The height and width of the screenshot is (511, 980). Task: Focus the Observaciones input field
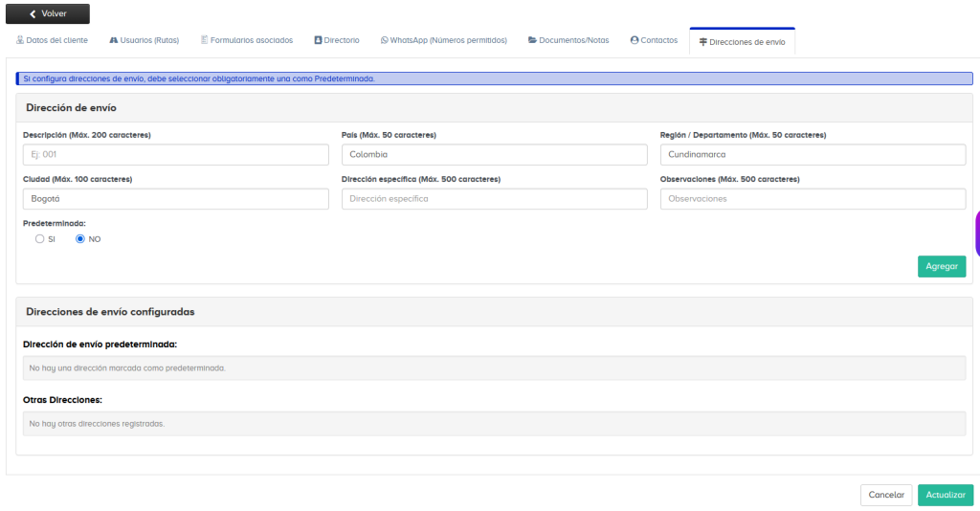coord(813,199)
